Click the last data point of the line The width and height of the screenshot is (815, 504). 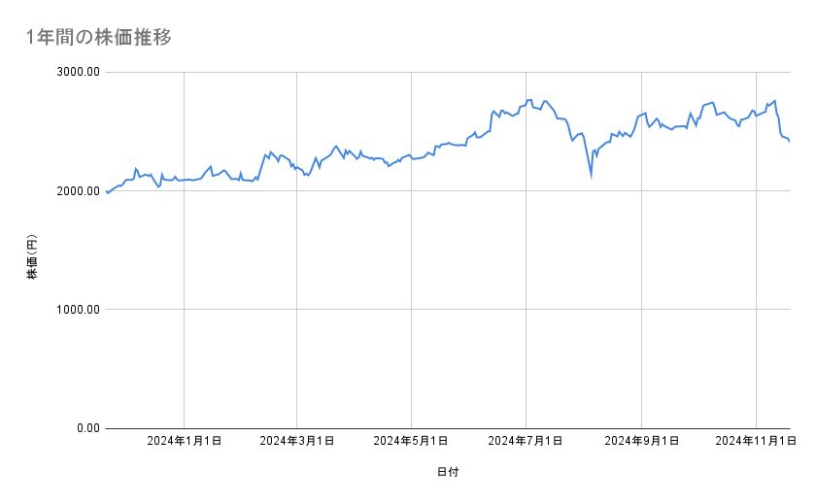789,142
